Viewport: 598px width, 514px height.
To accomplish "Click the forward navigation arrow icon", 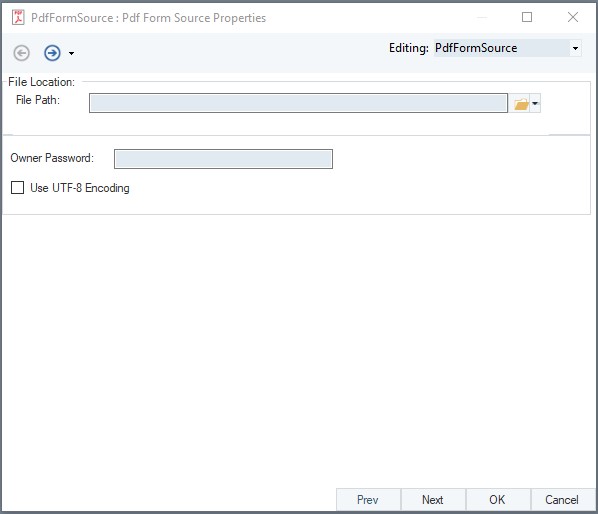I will pyautogui.click(x=52, y=53).
